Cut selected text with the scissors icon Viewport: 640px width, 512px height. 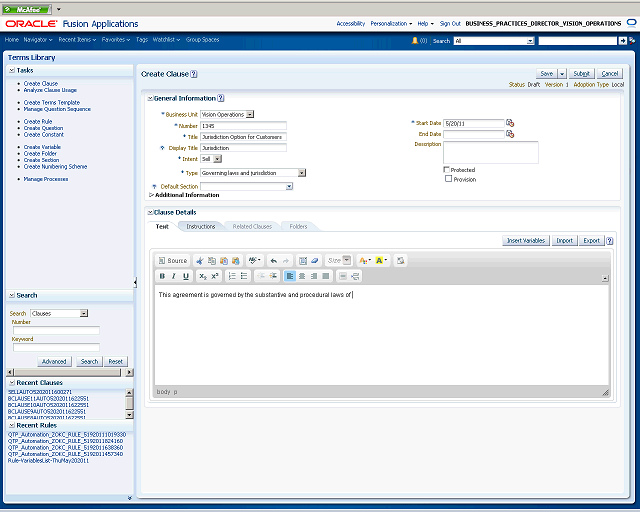tap(200, 260)
